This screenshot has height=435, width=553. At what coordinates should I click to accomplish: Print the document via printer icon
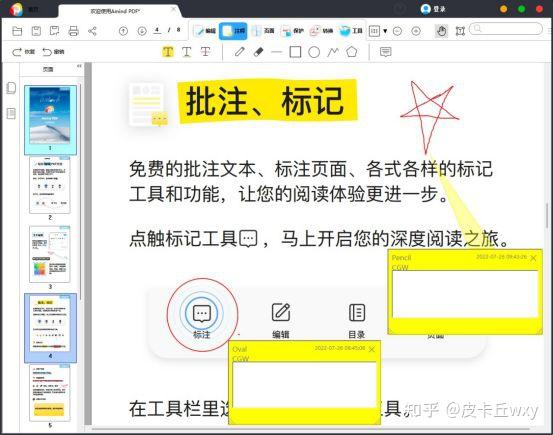pos(73,31)
